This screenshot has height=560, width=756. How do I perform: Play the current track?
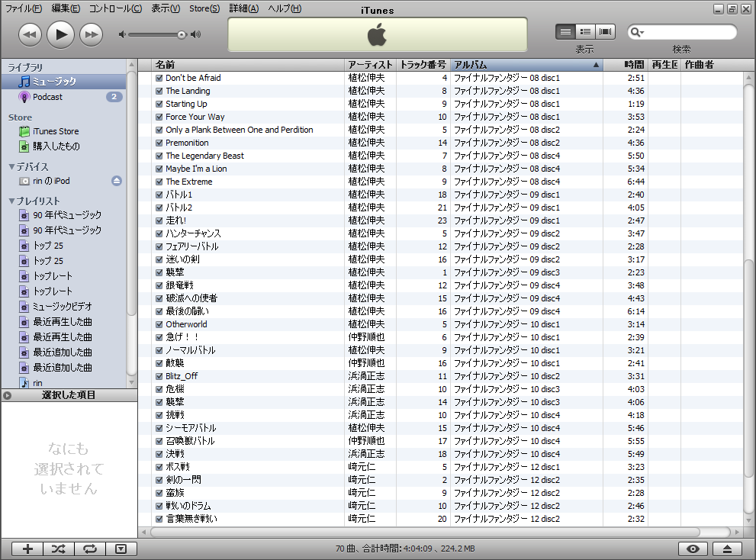pyautogui.click(x=60, y=35)
